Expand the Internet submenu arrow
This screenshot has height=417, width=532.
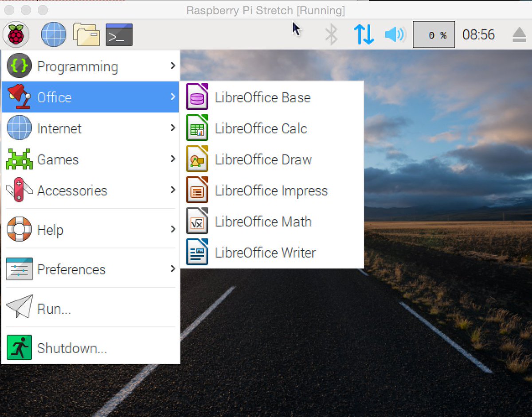coord(173,128)
